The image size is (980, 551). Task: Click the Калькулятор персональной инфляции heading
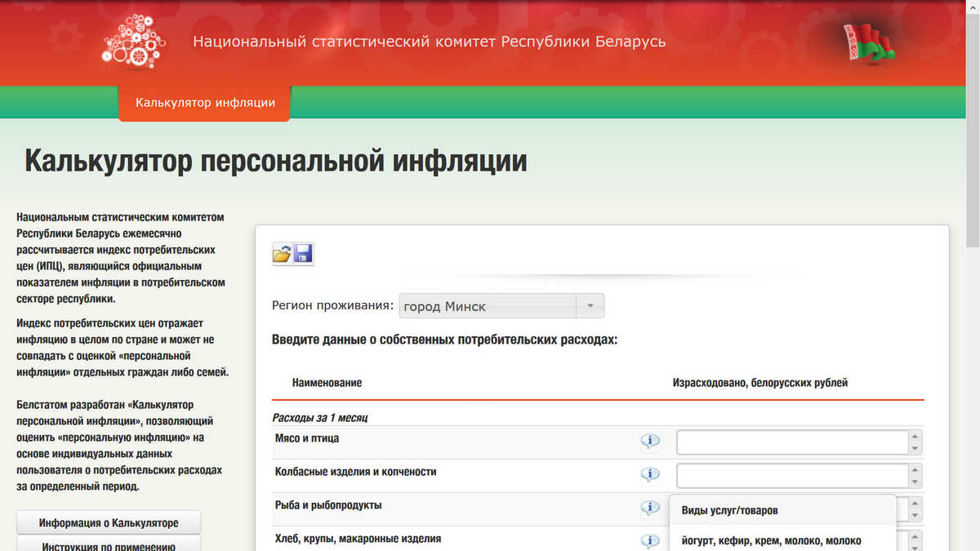click(x=276, y=161)
